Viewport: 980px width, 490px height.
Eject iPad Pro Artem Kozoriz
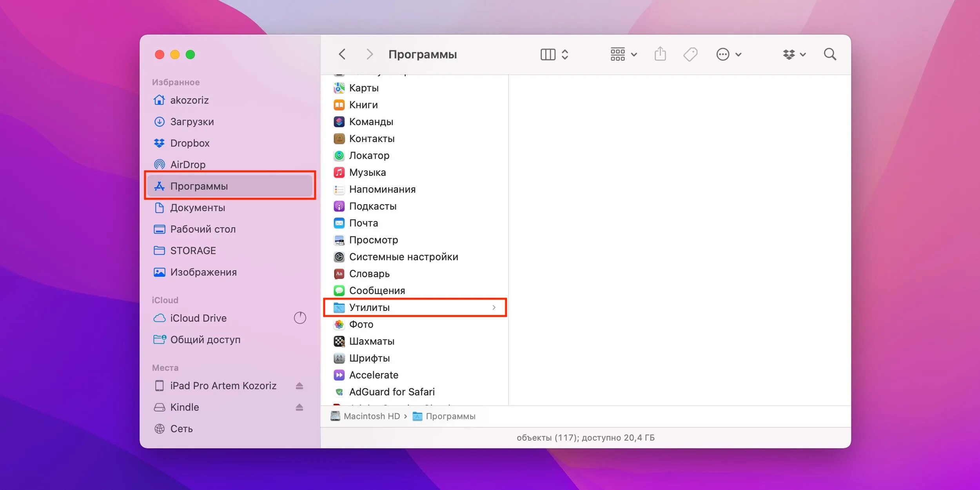(299, 386)
